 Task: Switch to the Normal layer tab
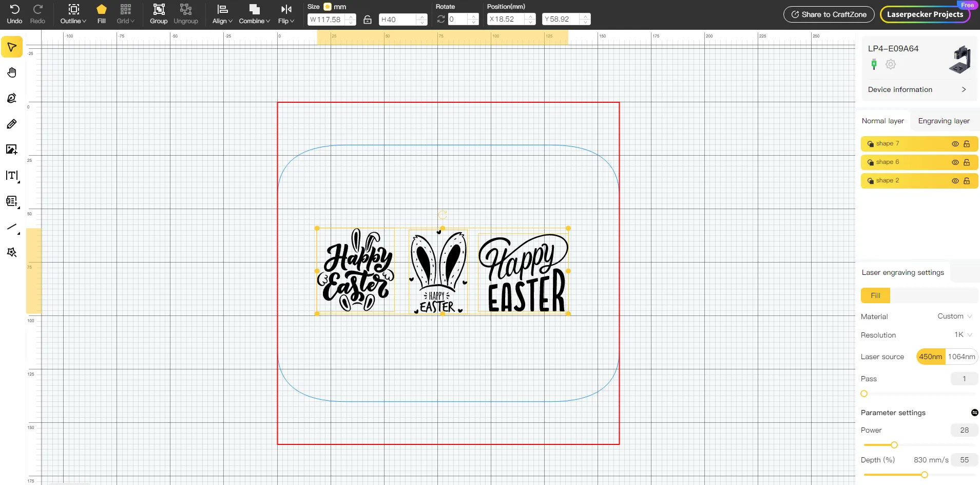click(883, 121)
